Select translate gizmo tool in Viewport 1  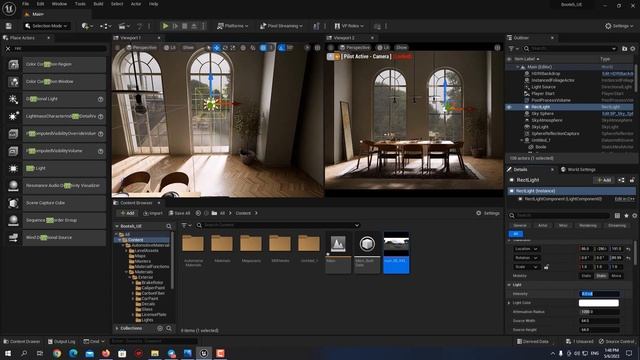pyautogui.click(x=216, y=47)
